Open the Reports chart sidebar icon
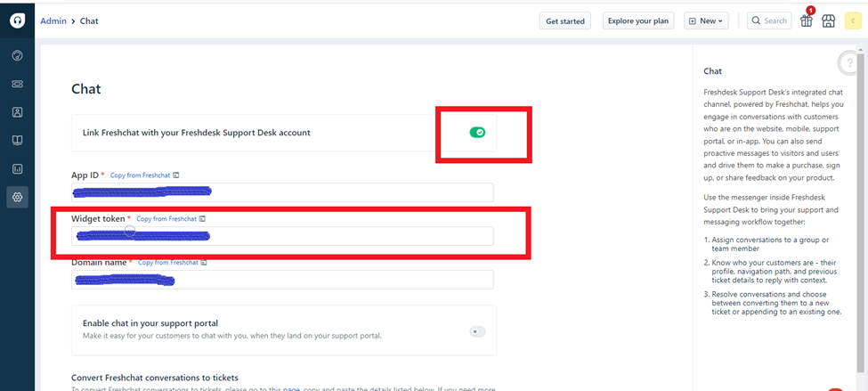868x391 pixels. click(17, 168)
